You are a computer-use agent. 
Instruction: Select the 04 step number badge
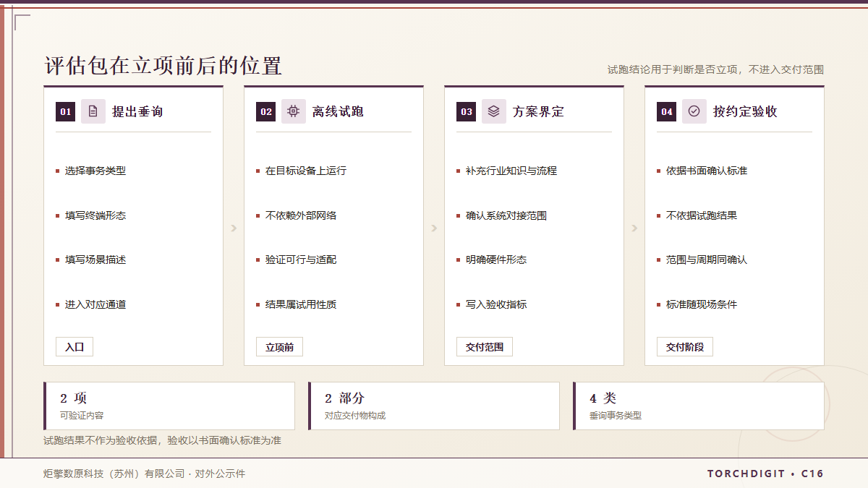tap(667, 112)
